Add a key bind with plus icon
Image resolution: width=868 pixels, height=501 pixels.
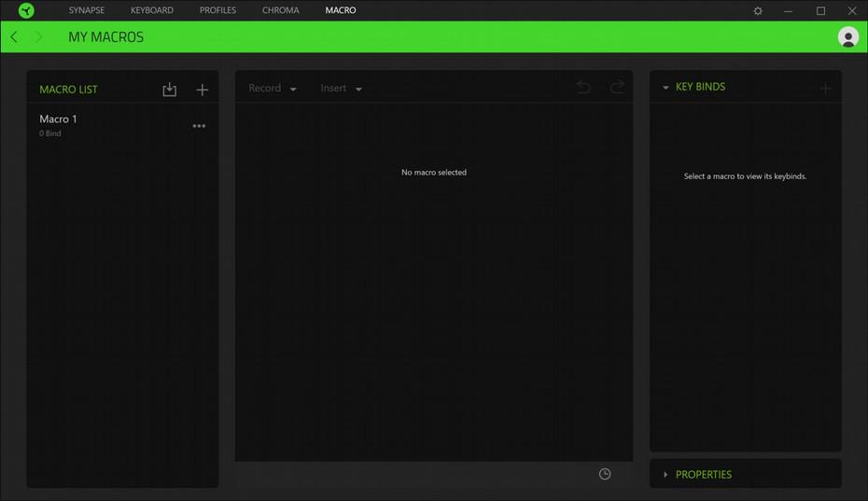(x=825, y=88)
